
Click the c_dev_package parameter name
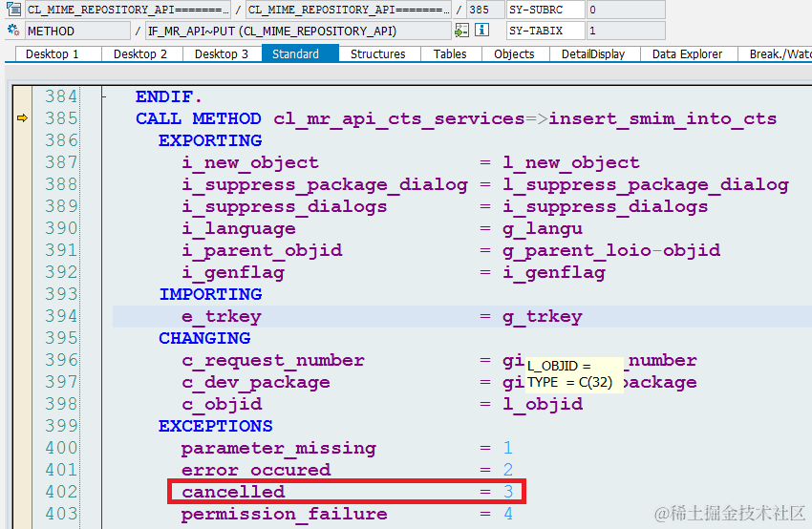point(256,382)
